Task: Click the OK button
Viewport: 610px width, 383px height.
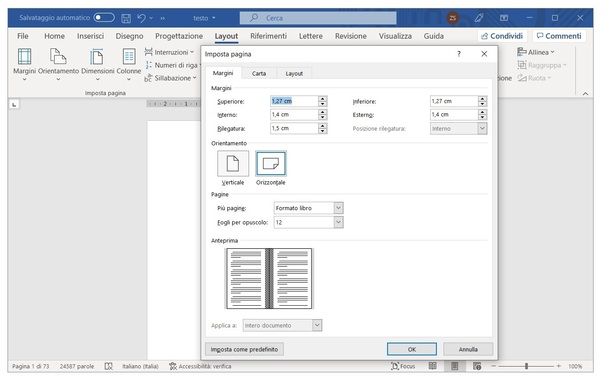Action: [412, 349]
